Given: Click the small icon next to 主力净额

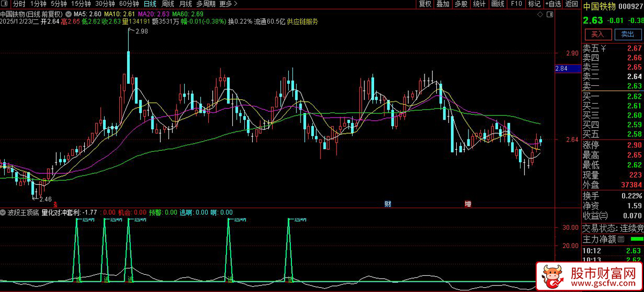Looking at the screenshot, I should click(621, 239).
